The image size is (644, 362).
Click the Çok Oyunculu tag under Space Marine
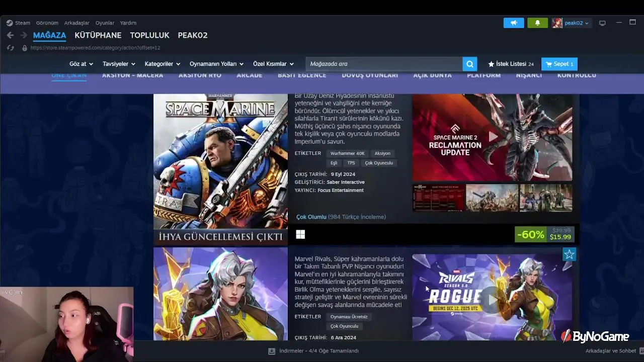(x=379, y=163)
